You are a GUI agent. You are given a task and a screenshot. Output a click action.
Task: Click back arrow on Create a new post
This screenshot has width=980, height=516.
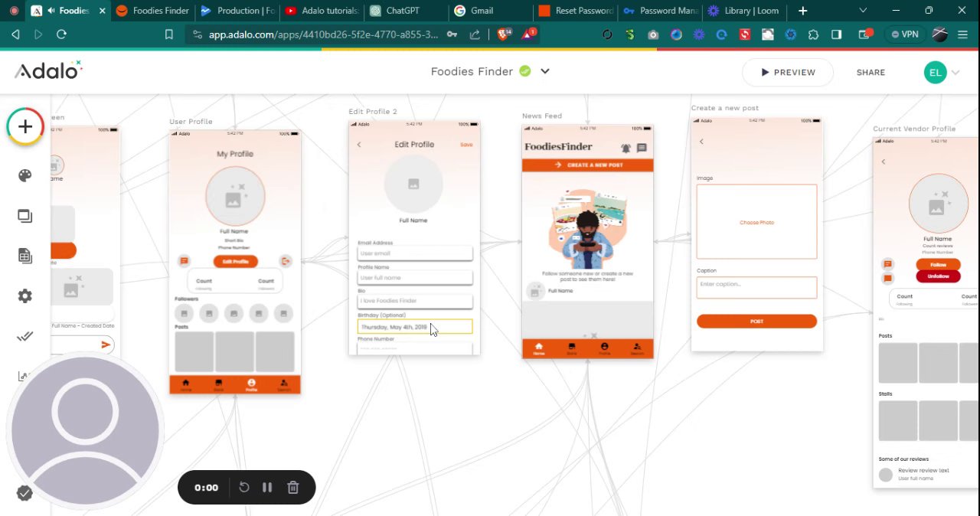(x=701, y=142)
